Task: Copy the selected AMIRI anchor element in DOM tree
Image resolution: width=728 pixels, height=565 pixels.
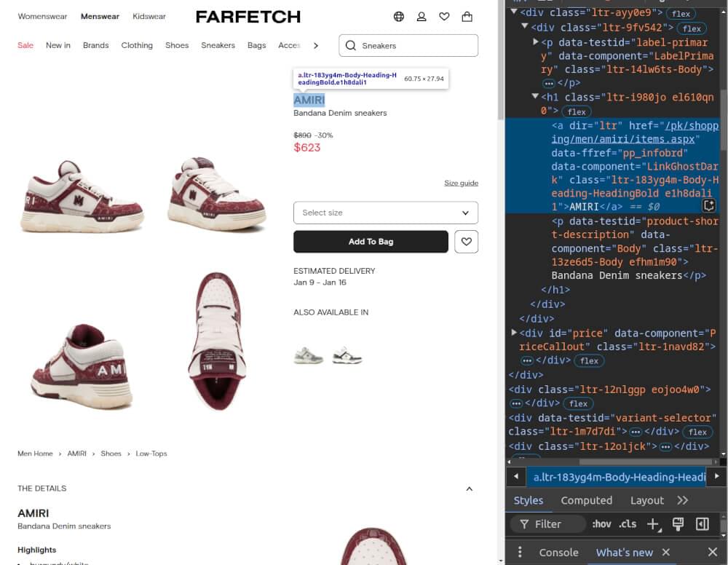Action: coord(708,206)
